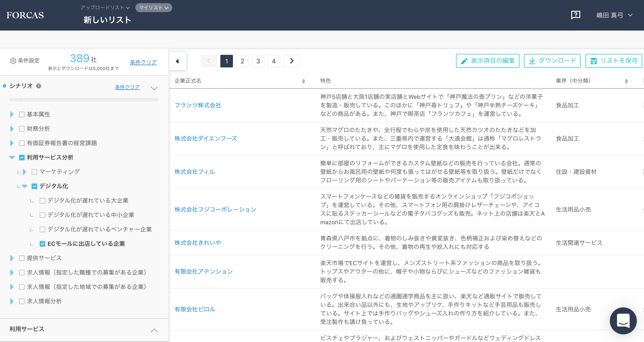The width and height of the screenshot is (644, 342).
Task: Click the pencil icon for 表示項目の編集
Action: tap(465, 60)
